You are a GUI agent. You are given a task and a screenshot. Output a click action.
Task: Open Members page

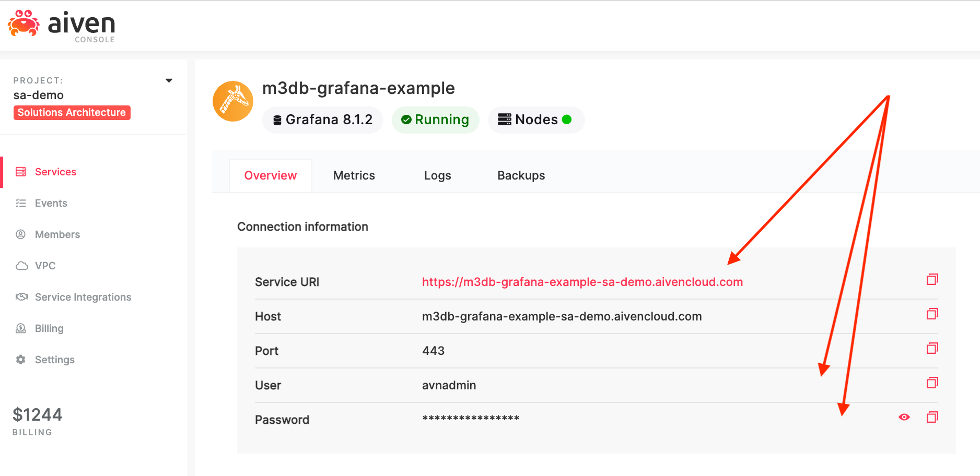pyautogui.click(x=57, y=234)
